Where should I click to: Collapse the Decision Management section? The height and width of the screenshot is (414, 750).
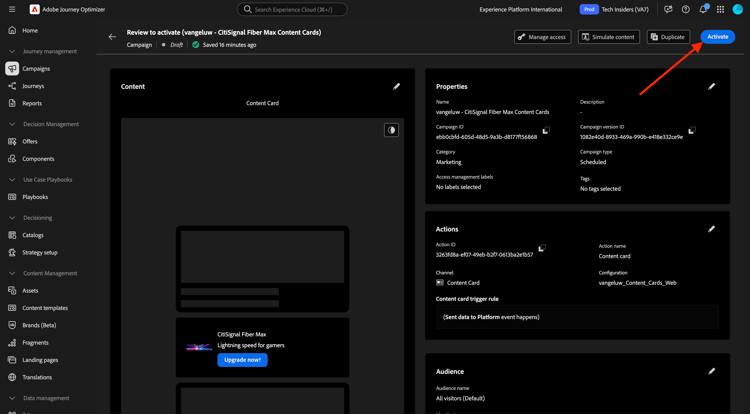[12, 124]
